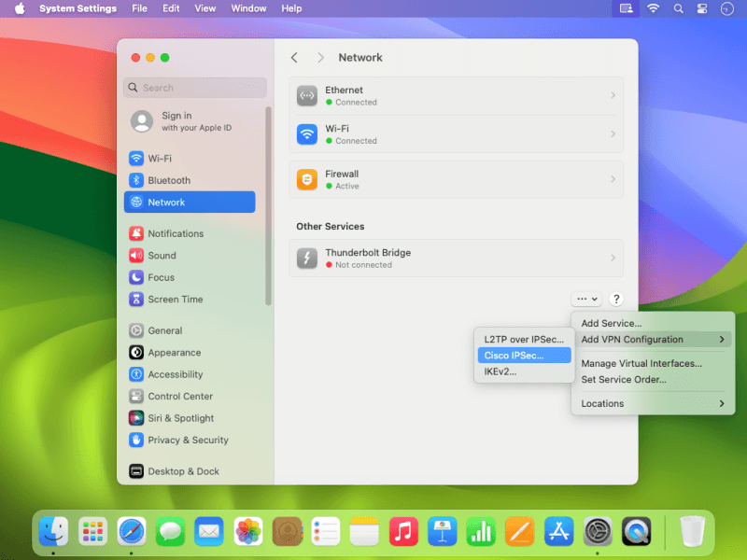Click the Firewall shield icon

pos(307,179)
